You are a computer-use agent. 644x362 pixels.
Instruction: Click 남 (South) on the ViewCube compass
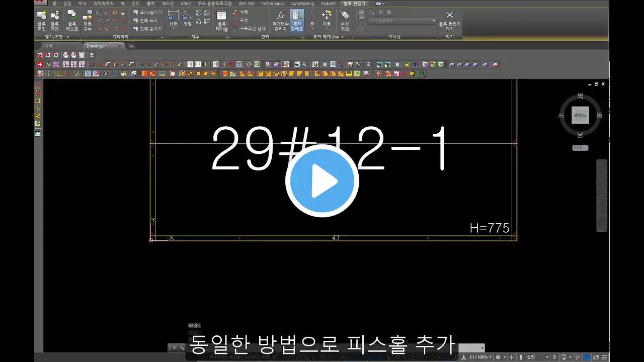[x=580, y=134]
